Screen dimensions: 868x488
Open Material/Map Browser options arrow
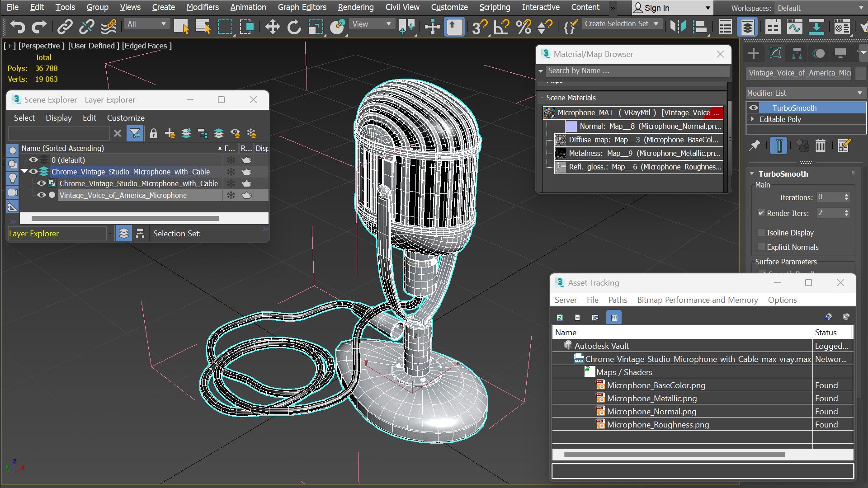541,71
